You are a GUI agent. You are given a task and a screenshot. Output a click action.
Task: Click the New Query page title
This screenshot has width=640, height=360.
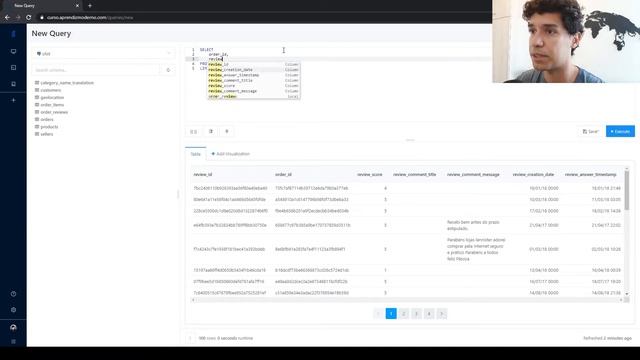coord(51,33)
